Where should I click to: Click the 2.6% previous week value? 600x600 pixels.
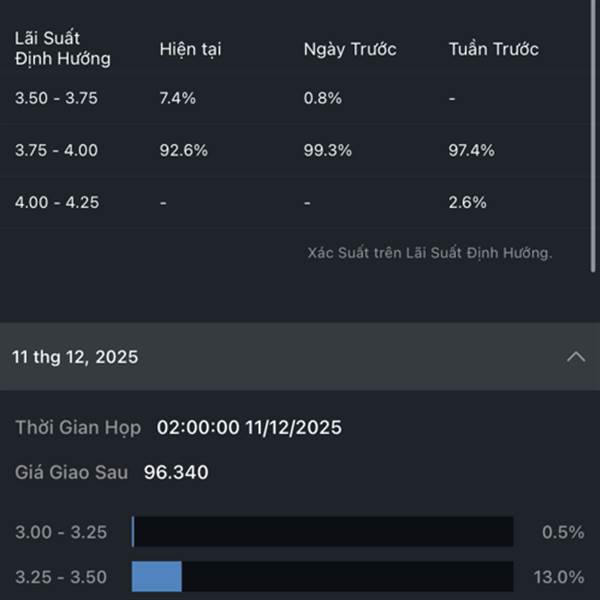click(x=467, y=202)
